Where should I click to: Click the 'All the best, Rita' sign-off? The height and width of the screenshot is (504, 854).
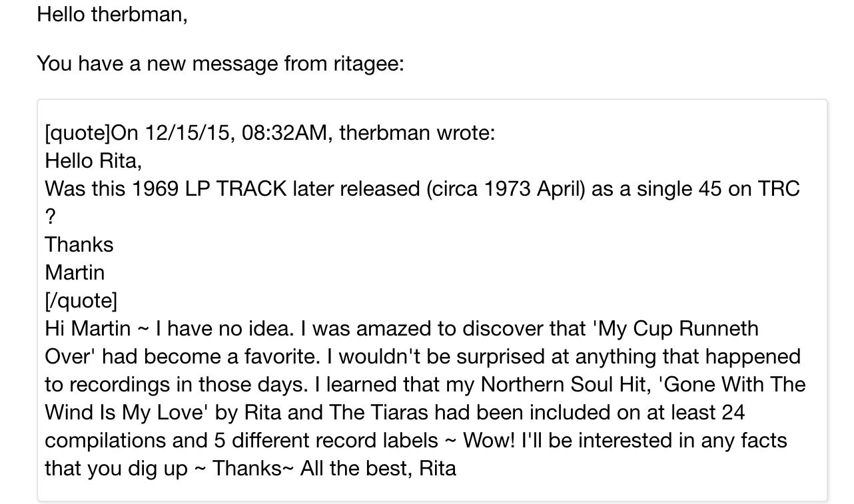coord(378,468)
